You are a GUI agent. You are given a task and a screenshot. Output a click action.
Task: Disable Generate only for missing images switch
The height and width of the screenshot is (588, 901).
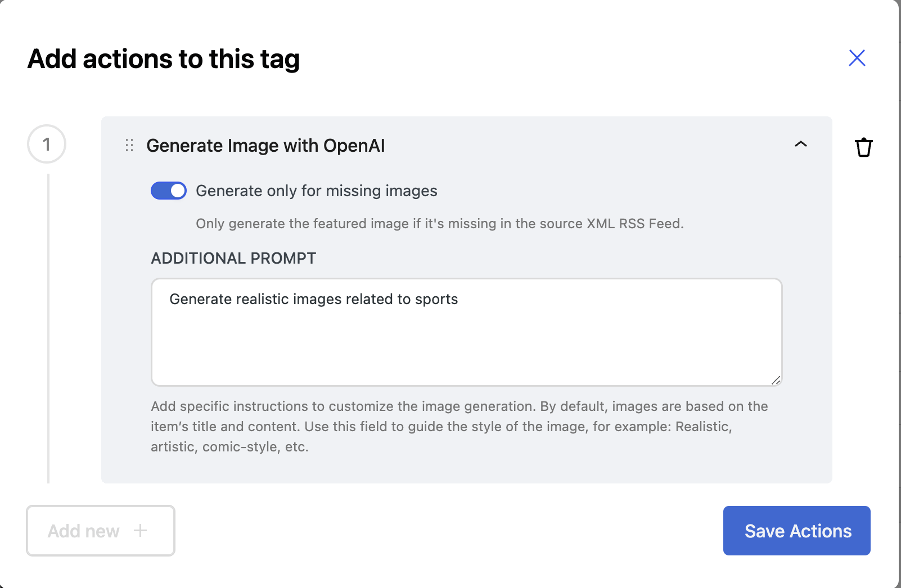point(169,191)
